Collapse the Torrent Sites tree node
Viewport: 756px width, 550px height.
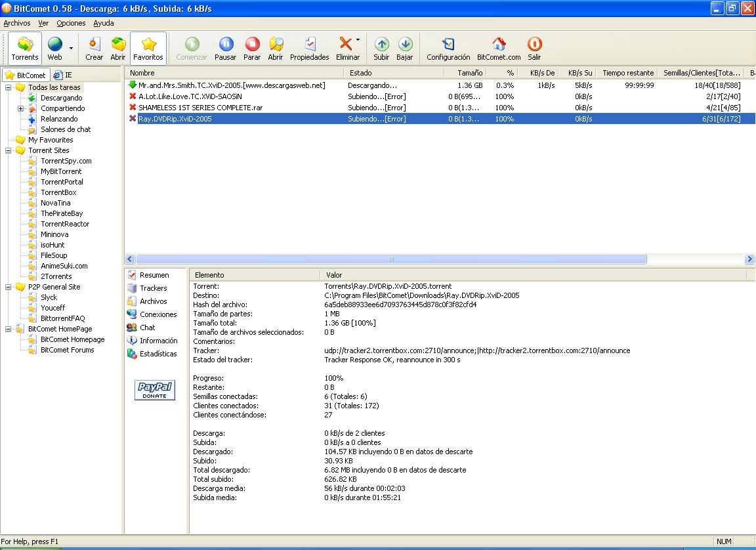8,150
